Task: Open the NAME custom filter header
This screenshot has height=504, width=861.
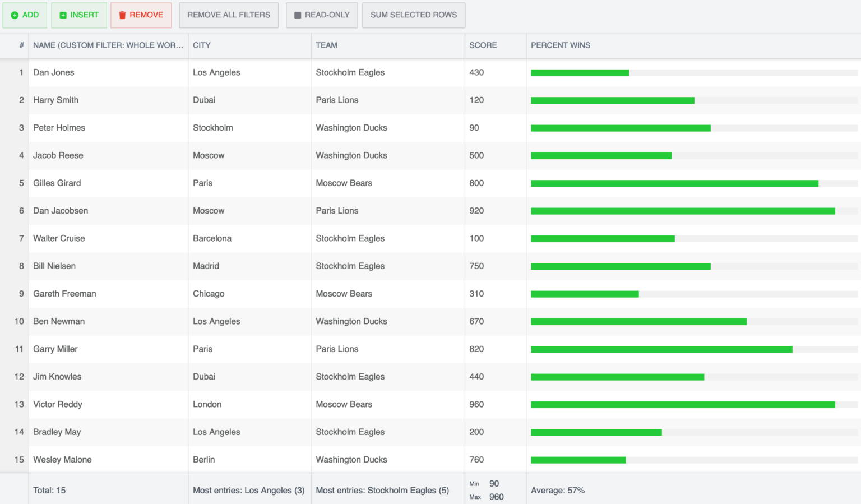Action: [x=109, y=45]
